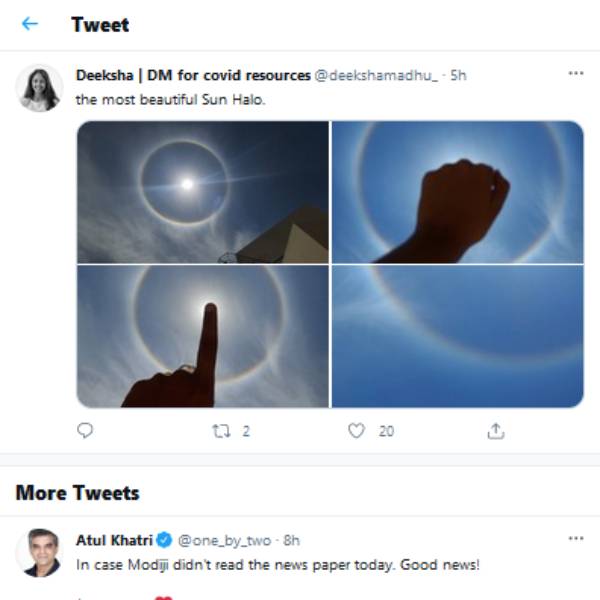Open bottom-right halo arc photo

click(x=457, y=336)
